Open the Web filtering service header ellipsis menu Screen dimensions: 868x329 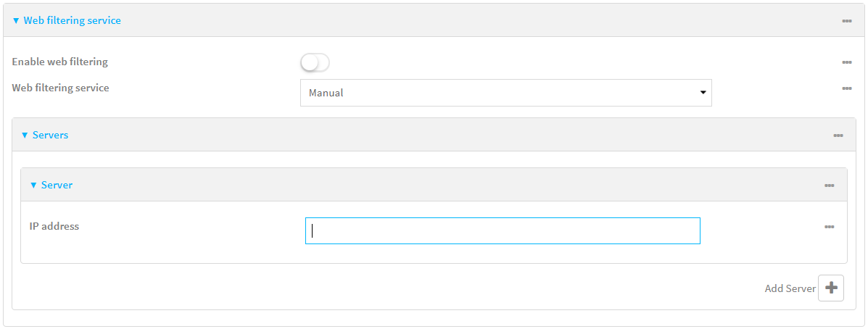click(846, 20)
